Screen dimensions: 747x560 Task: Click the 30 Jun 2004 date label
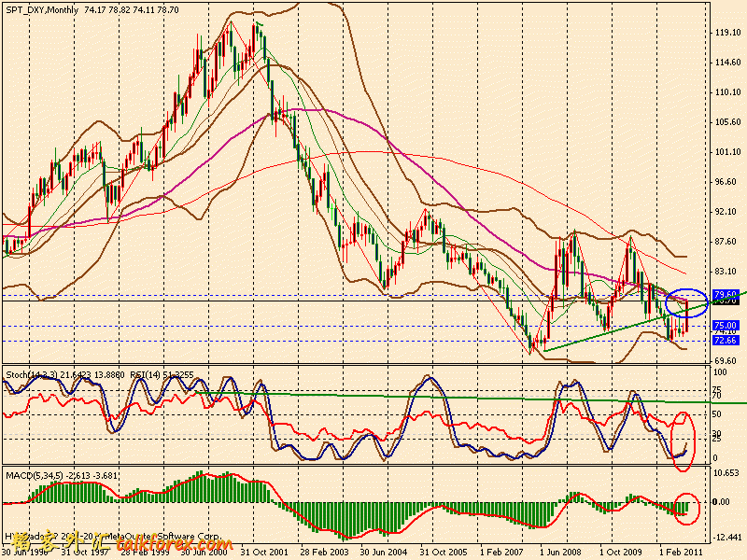pyautogui.click(x=384, y=553)
